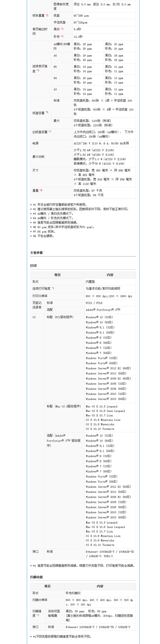Select the '内置型' value in print table
This screenshot has height=644, width=160.
[90, 282]
